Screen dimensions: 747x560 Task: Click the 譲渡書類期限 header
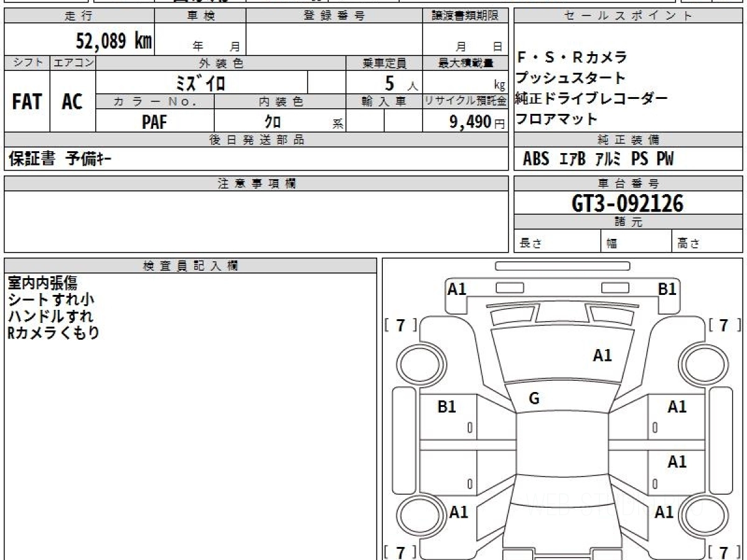click(466, 16)
